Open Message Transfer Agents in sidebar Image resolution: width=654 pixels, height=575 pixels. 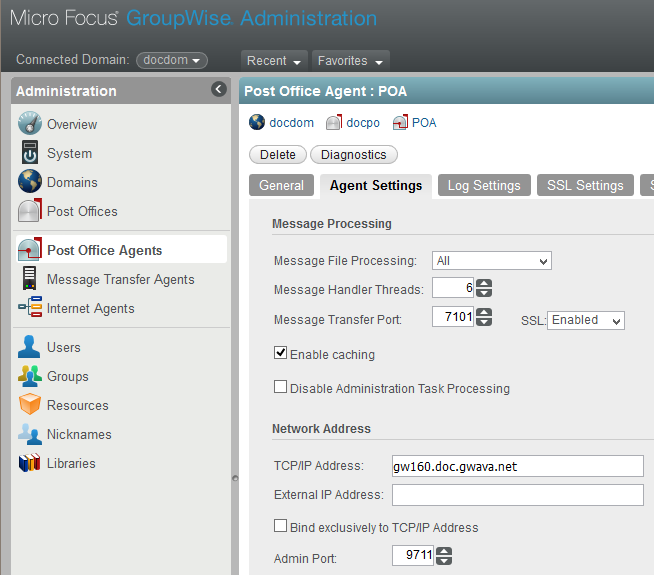click(x=121, y=279)
